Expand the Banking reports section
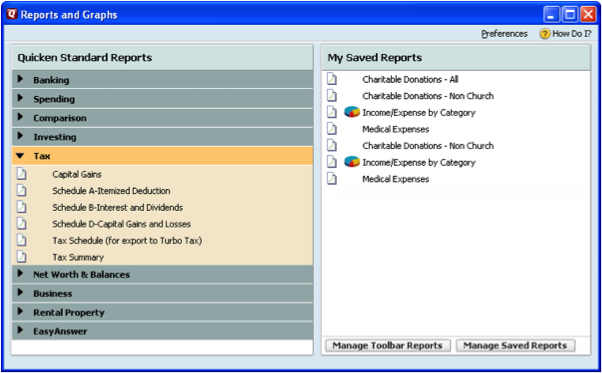Screen dimensions: 602x373 [x=21, y=79]
